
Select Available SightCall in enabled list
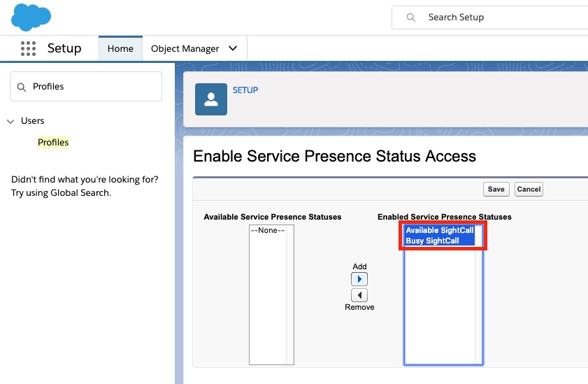pyautogui.click(x=440, y=230)
